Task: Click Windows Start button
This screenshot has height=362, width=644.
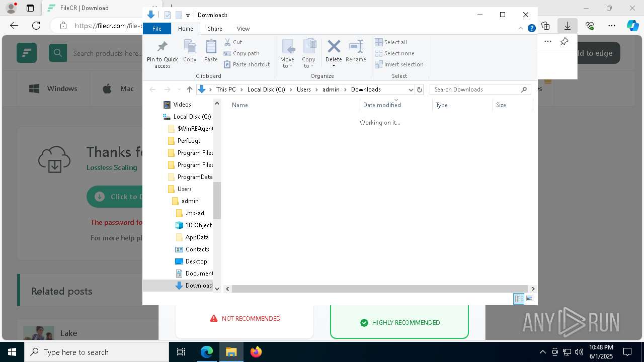Action: 12,352
